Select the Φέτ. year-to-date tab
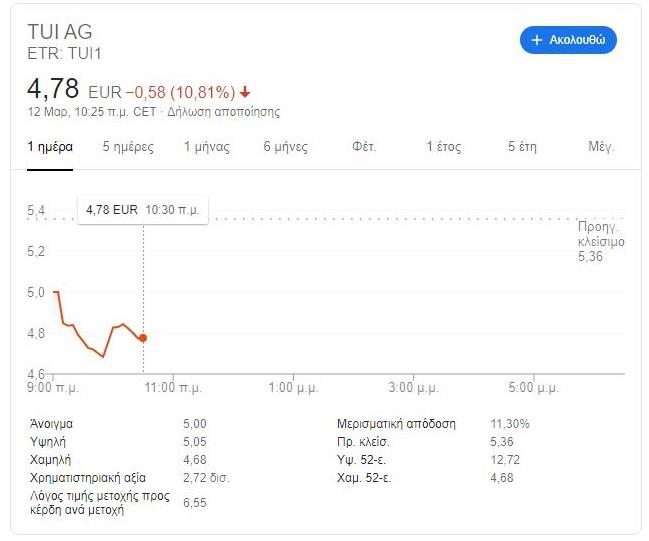Viewport: 649px width, 541px height. 364,147
